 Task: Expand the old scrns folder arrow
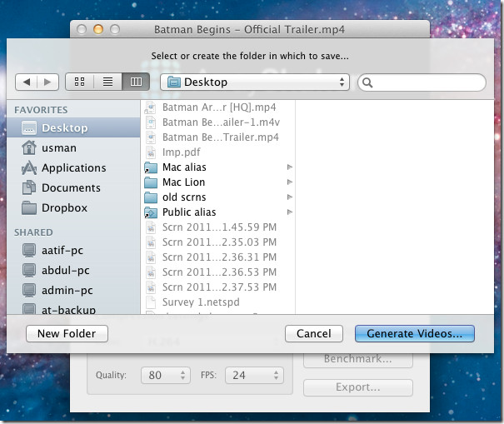click(x=290, y=197)
